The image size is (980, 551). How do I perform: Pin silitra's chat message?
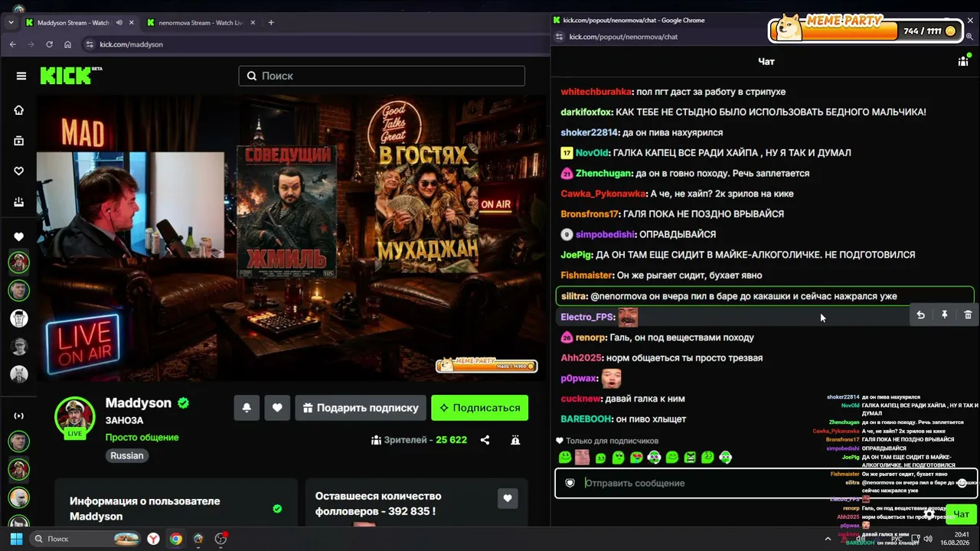[944, 315]
